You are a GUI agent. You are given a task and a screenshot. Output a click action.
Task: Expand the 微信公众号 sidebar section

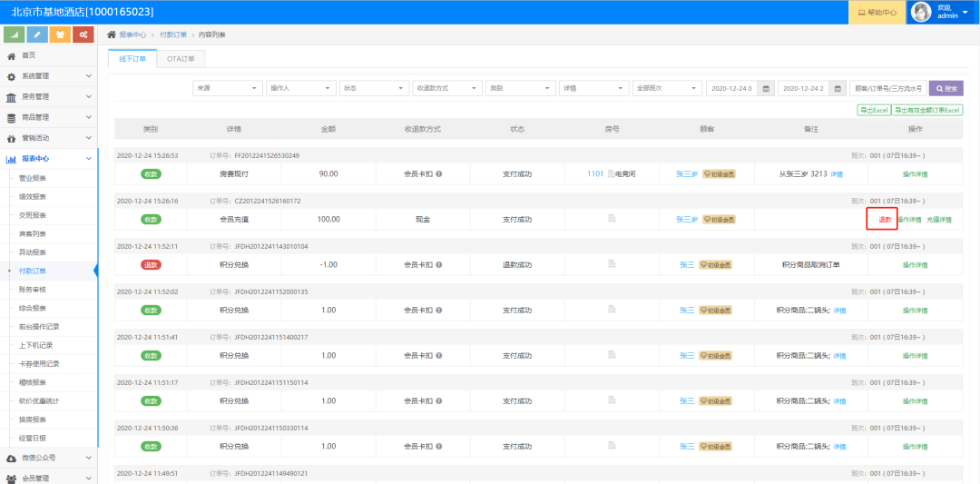[x=49, y=458]
